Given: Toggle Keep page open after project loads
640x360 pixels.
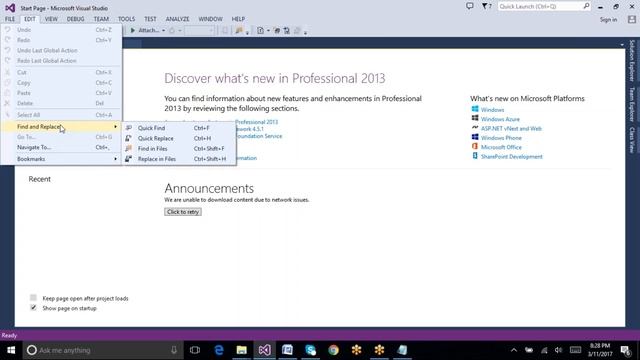Looking at the screenshot, I should coord(33,298).
